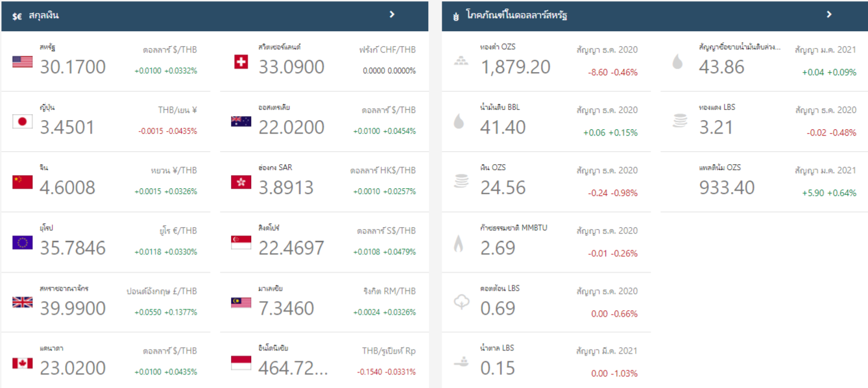Click the United States flag icon
The width and height of the screenshot is (868, 388).
(22, 62)
